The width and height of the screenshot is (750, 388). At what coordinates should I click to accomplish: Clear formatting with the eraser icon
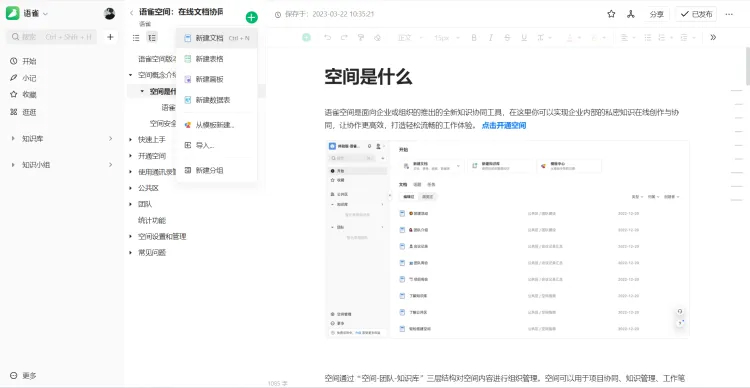click(377, 37)
